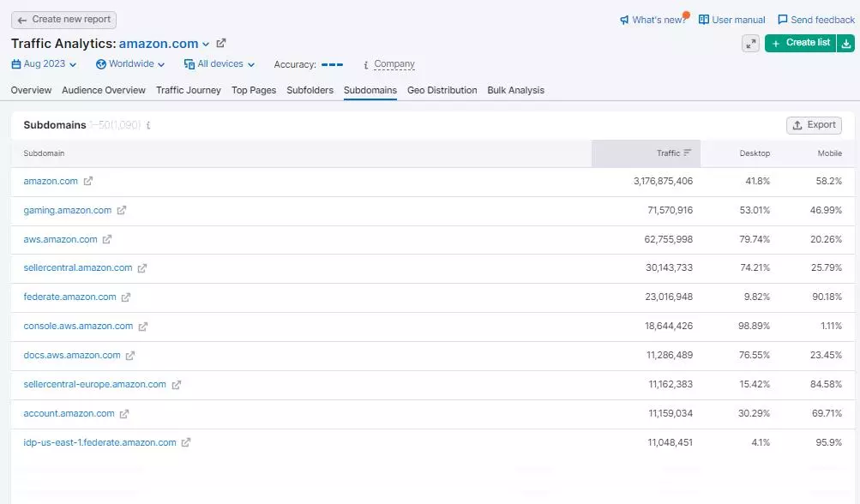Click the Mobile column header
Viewport: 860px width, 504px height.
pyautogui.click(x=829, y=153)
